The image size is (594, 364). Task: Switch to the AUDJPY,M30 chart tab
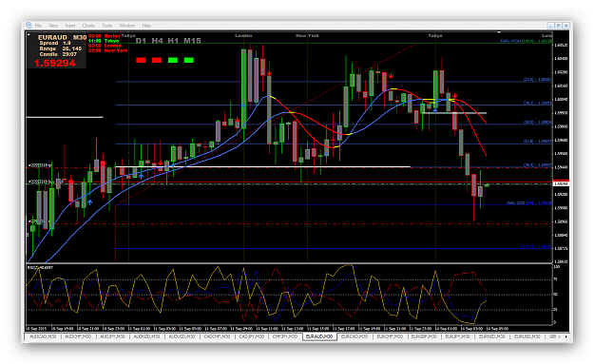click(x=112, y=336)
